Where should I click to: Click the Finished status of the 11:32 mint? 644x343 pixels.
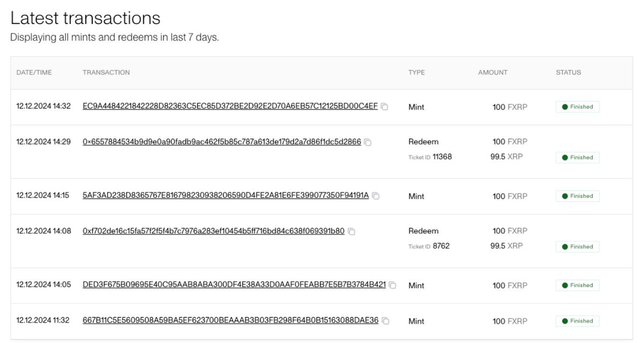pyautogui.click(x=577, y=321)
